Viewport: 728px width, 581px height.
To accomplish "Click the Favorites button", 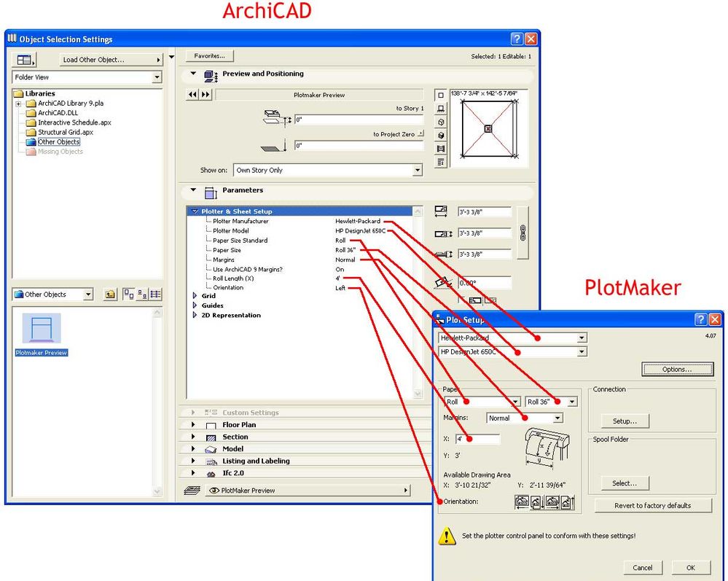I will point(209,55).
